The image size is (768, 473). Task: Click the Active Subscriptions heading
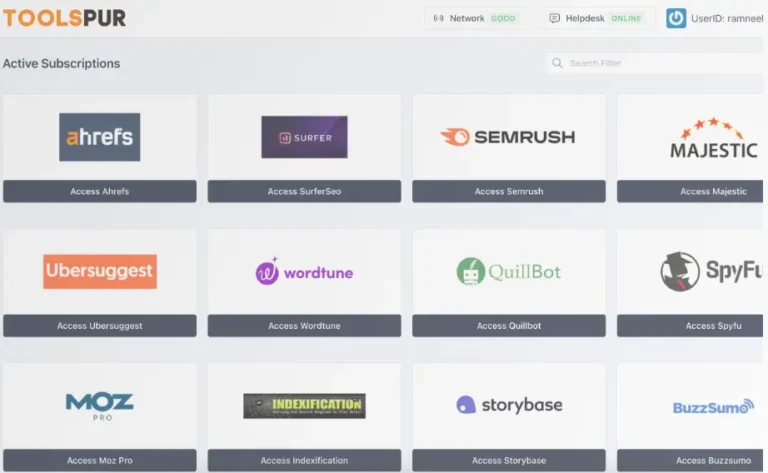click(61, 64)
